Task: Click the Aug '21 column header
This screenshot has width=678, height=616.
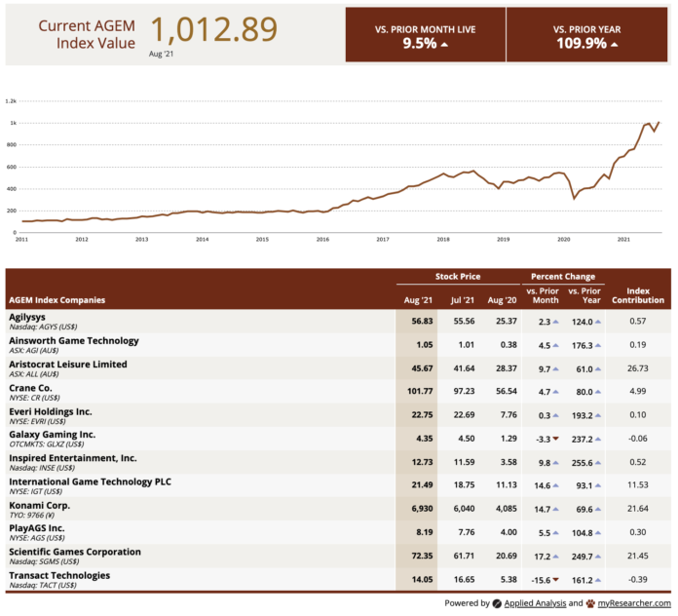Action: point(418,300)
